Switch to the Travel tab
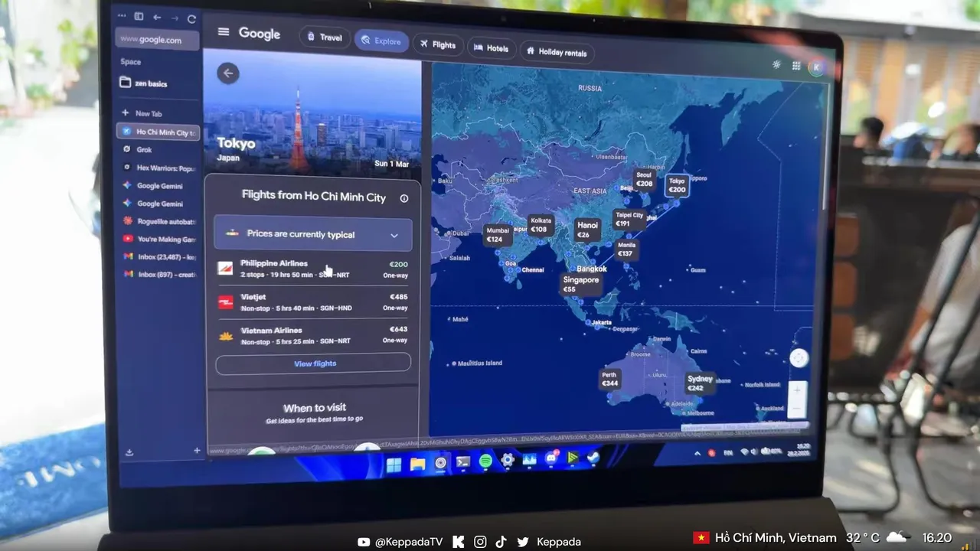The height and width of the screenshot is (551, 980). click(x=325, y=37)
